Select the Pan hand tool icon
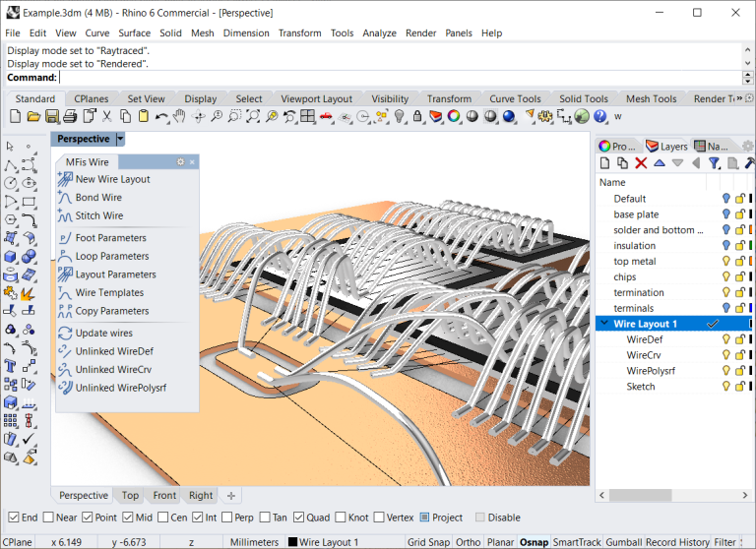Viewport: 756px width, 549px height. click(179, 116)
